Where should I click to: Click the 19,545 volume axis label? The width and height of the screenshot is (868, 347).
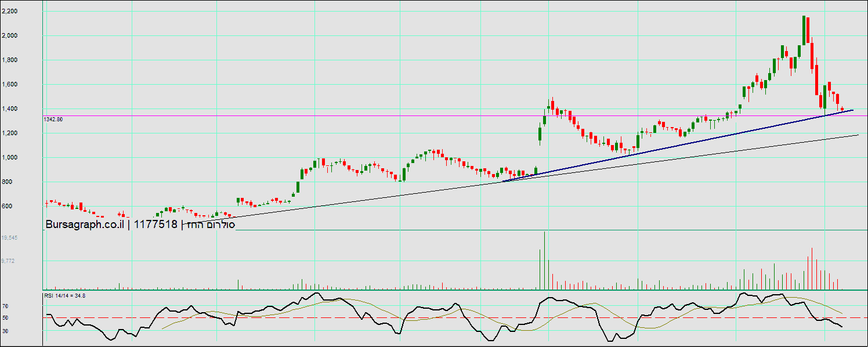(x=9, y=238)
